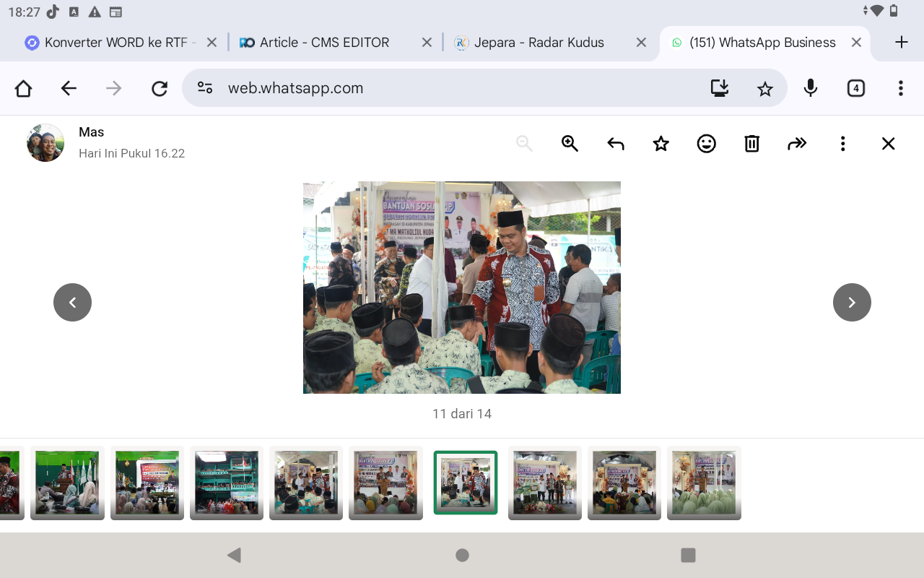924x578 pixels.
Task: Zoom in on the photo
Action: (x=570, y=144)
